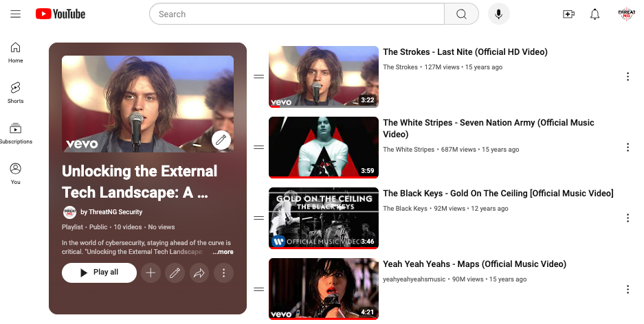644x324 pixels.
Task: Open the You section in sidebar
Action: (x=16, y=174)
